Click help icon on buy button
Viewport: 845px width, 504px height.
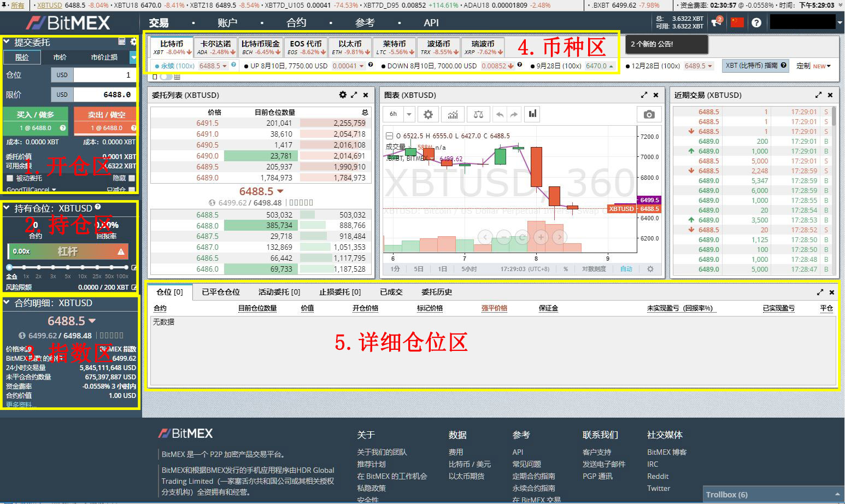(x=63, y=128)
